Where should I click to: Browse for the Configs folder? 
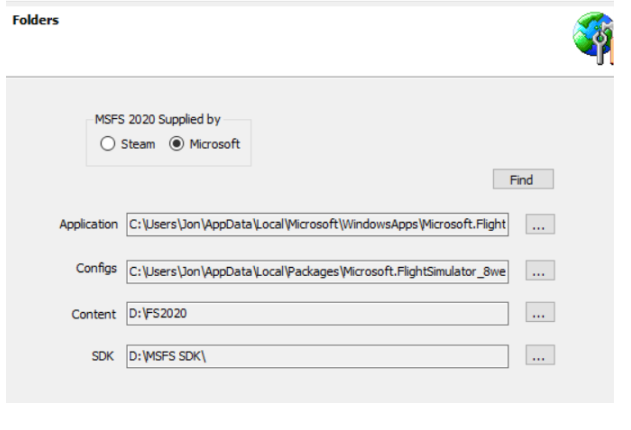click(x=540, y=270)
